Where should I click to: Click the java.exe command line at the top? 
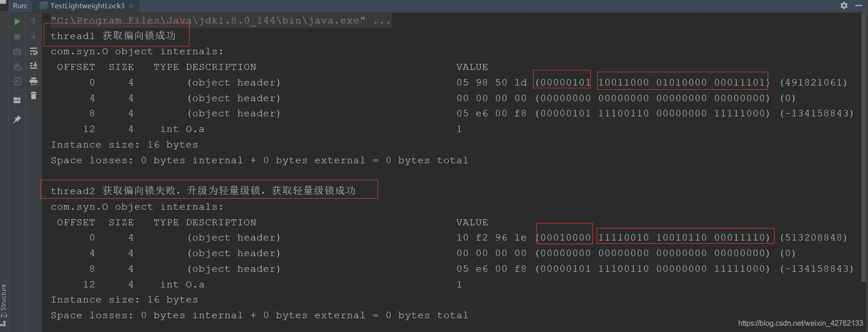click(221, 21)
